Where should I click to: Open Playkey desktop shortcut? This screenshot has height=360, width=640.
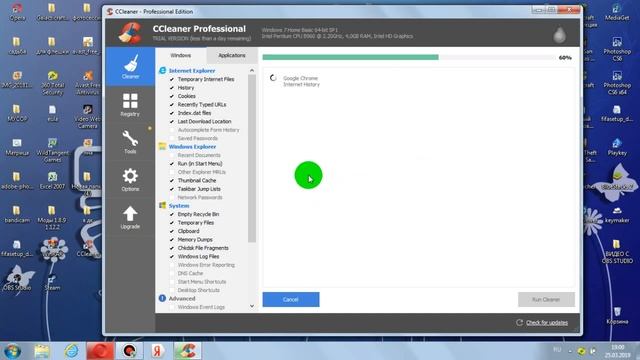[617, 147]
